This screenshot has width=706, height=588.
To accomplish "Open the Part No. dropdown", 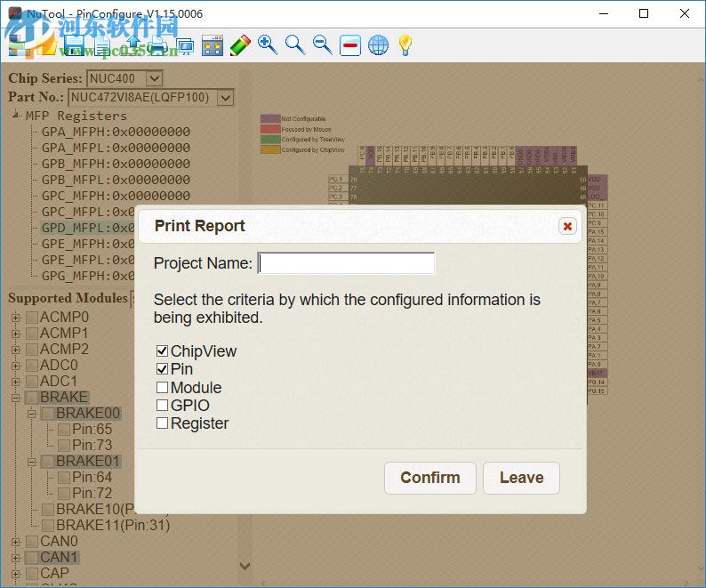I will pyautogui.click(x=225, y=97).
